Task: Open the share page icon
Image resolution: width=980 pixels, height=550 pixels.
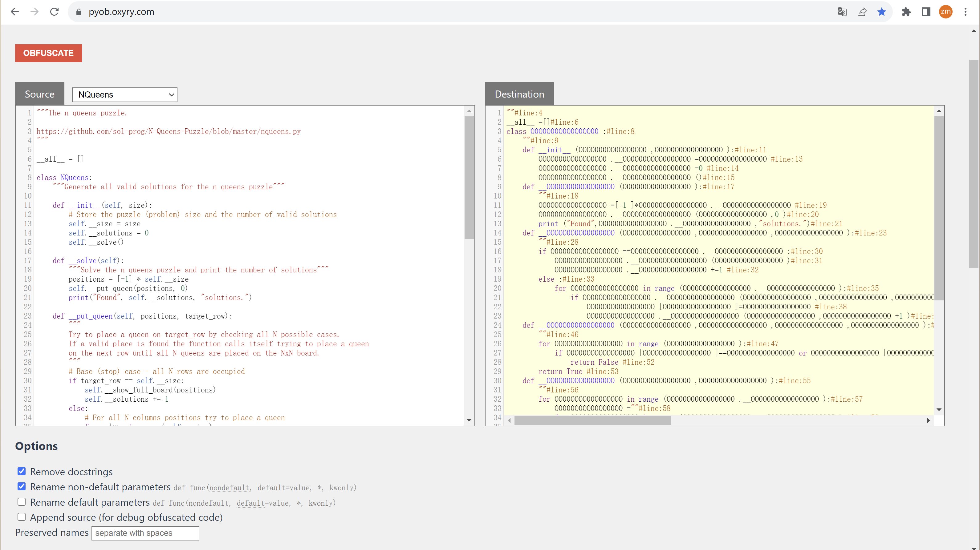Action: pos(862,12)
